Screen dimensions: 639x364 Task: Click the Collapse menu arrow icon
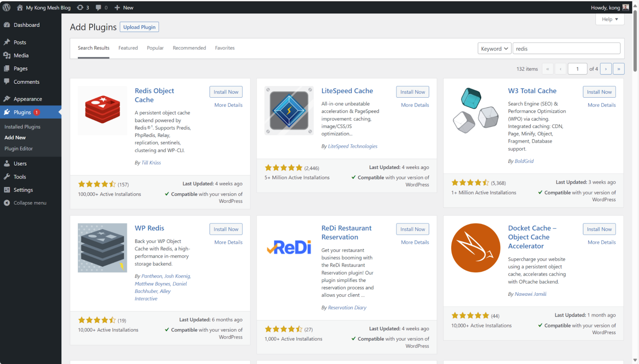(7, 203)
